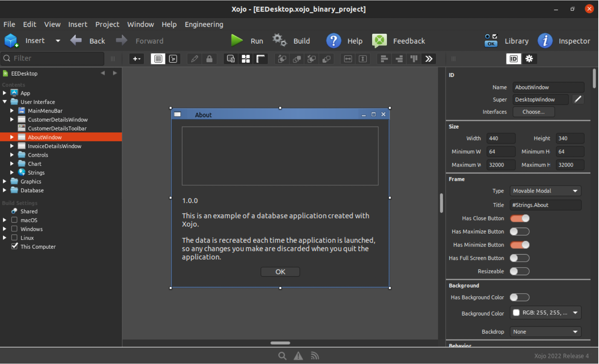Open the Insert dropdown arrow
Viewport: 599px width, 364px height.
pyautogui.click(x=58, y=41)
